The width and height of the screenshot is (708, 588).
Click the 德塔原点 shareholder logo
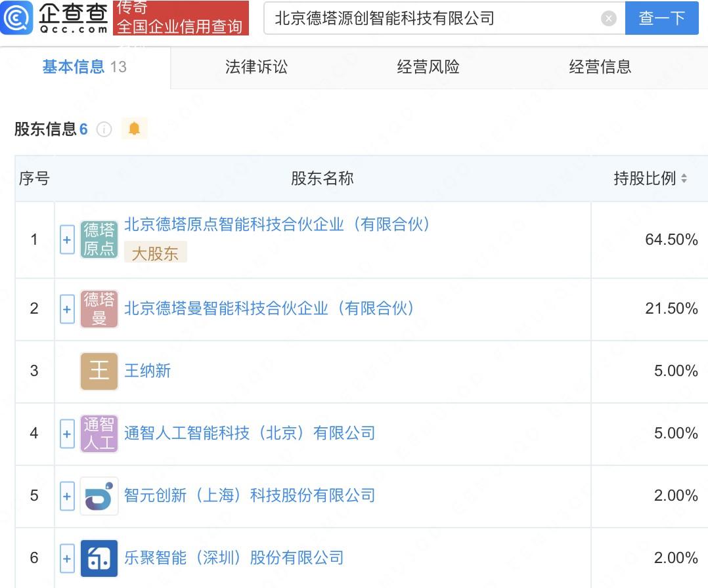[x=99, y=240]
